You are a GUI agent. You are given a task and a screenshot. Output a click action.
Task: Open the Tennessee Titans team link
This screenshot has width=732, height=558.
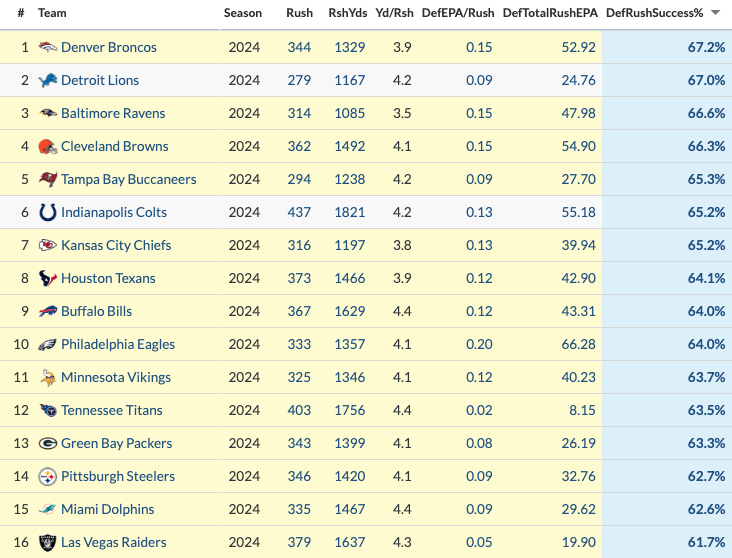tap(112, 410)
